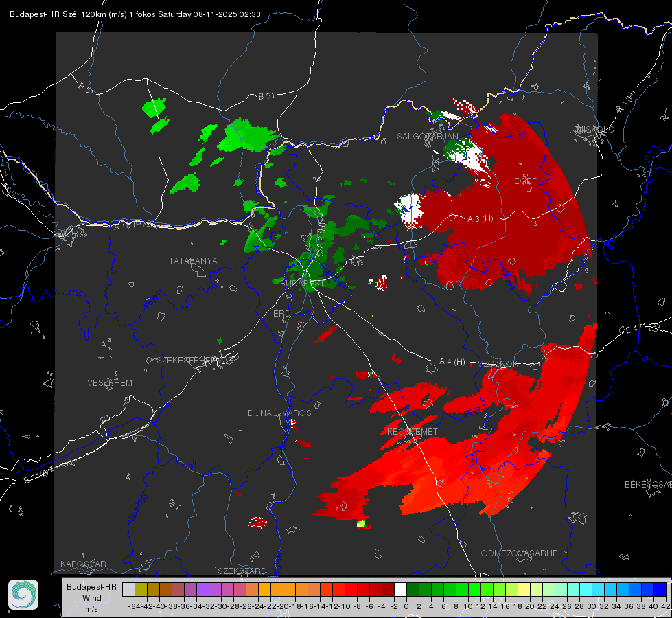Click the Budapest-HR Wind m/s legend caption
The image size is (672, 618).
pos(92,597)
